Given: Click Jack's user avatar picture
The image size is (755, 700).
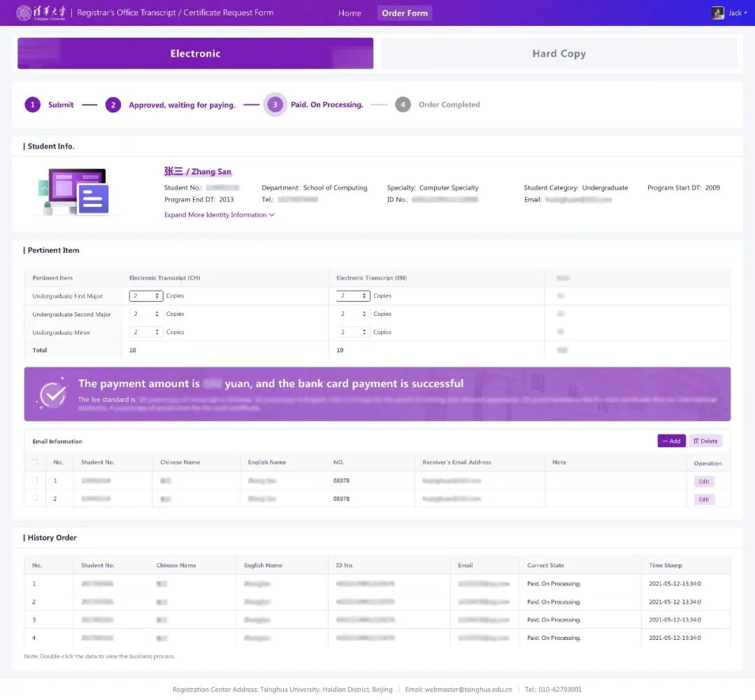Looking at the screenshot, I should pos(717,13).
